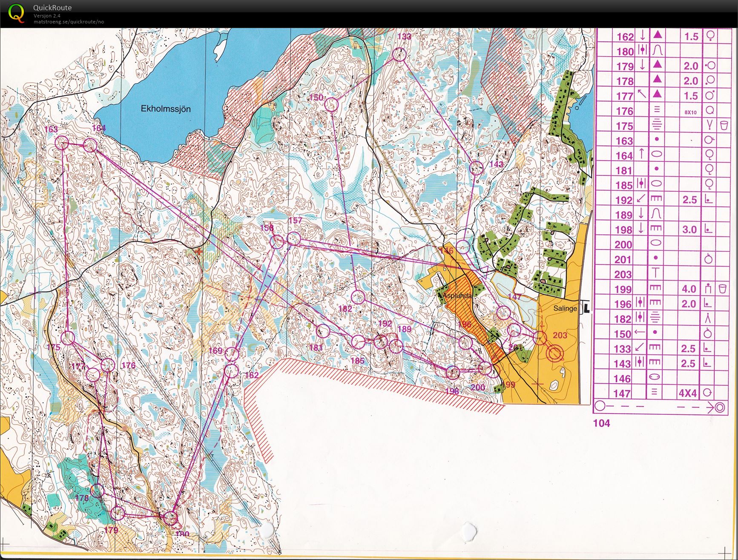Click the 8X10 size cell in description table
This screenshot has height=560, width=738.
coord(690,112)
